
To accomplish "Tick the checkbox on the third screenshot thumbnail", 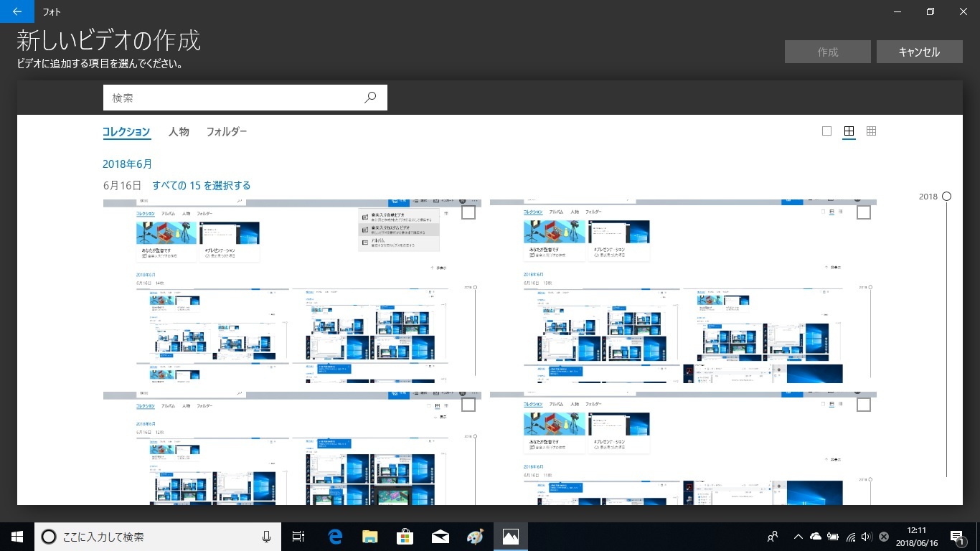I will 468,405.
